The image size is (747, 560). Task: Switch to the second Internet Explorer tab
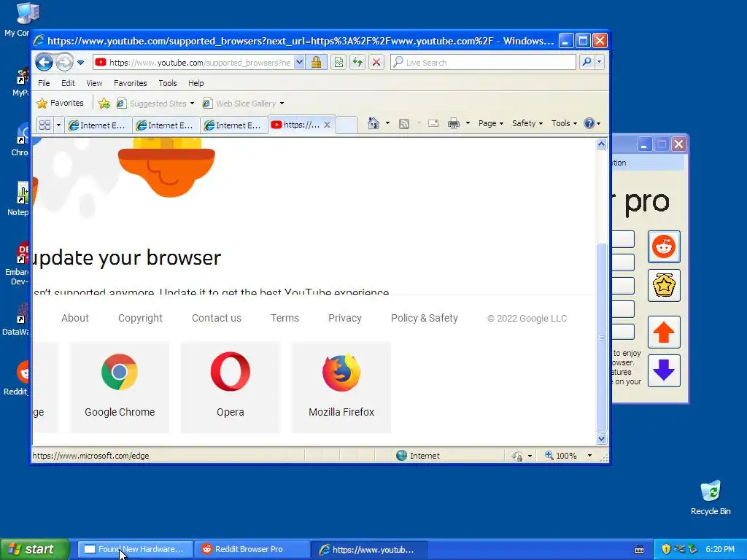166,125
